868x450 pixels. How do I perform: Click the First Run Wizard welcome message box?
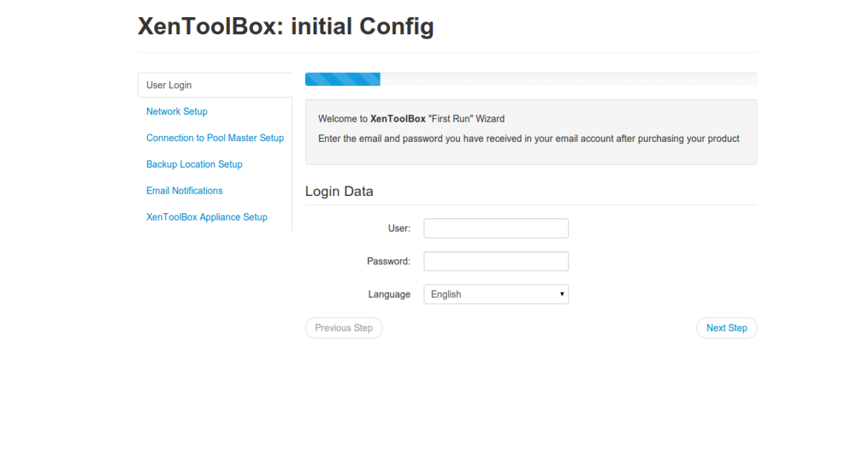point(531,132)
